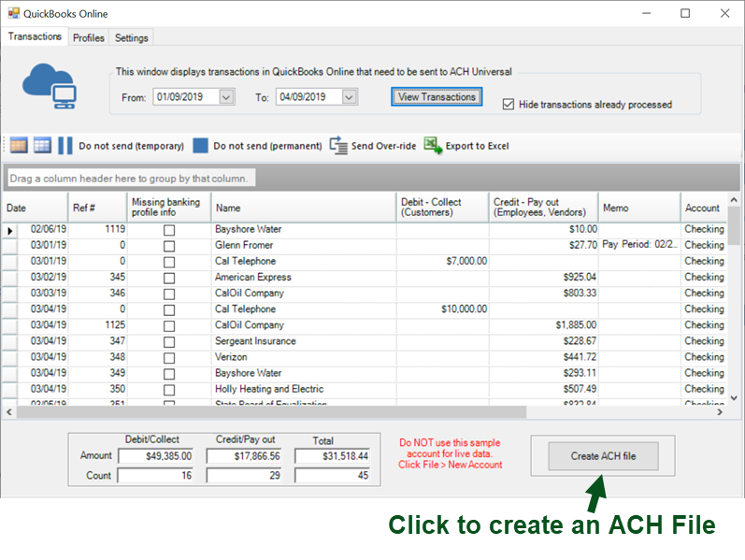
Task: Check missing banking box for American Express
Action: tap(169, 278)
